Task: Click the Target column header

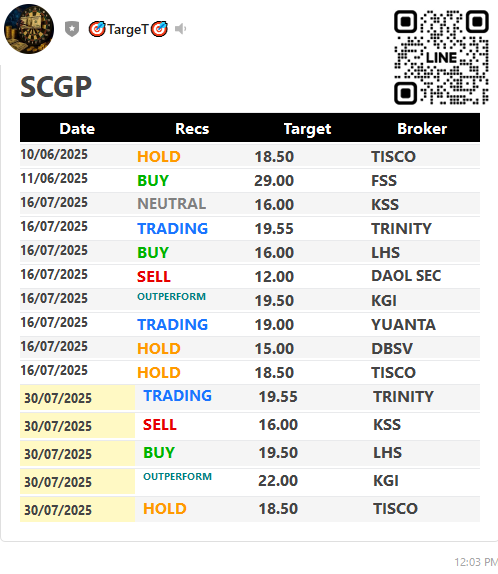Action: (307, 129)
